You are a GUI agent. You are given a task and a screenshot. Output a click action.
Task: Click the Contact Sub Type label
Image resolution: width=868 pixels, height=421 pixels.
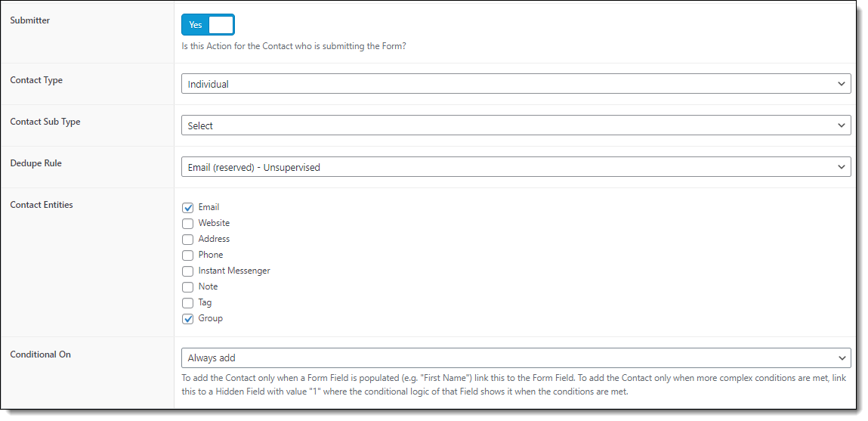(x=45, y=122)
